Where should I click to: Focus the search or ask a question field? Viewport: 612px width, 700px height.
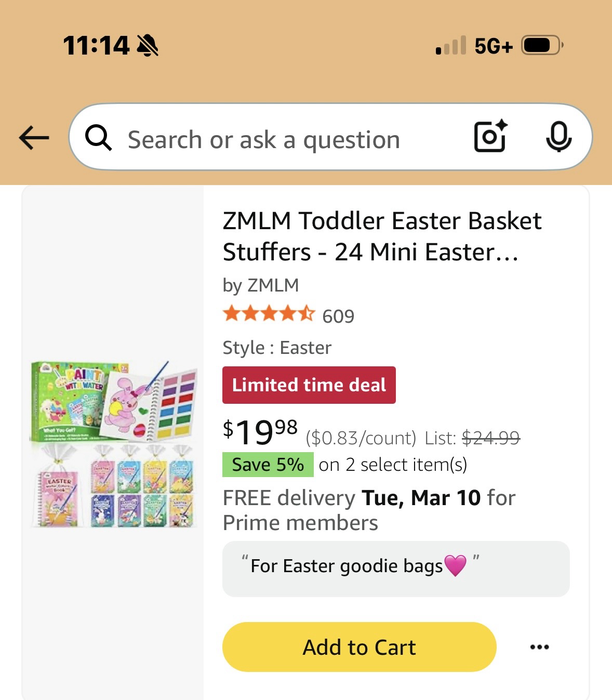coord(291,139)
